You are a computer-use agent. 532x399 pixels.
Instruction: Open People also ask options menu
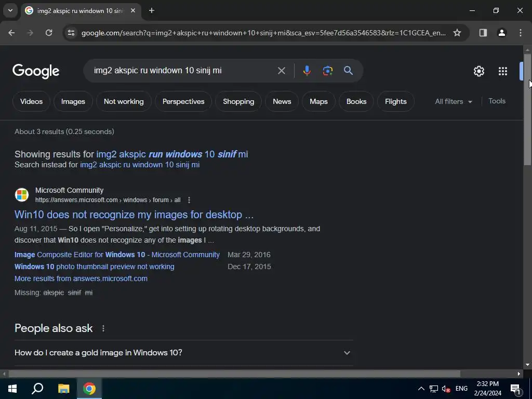tap(103, 328)
